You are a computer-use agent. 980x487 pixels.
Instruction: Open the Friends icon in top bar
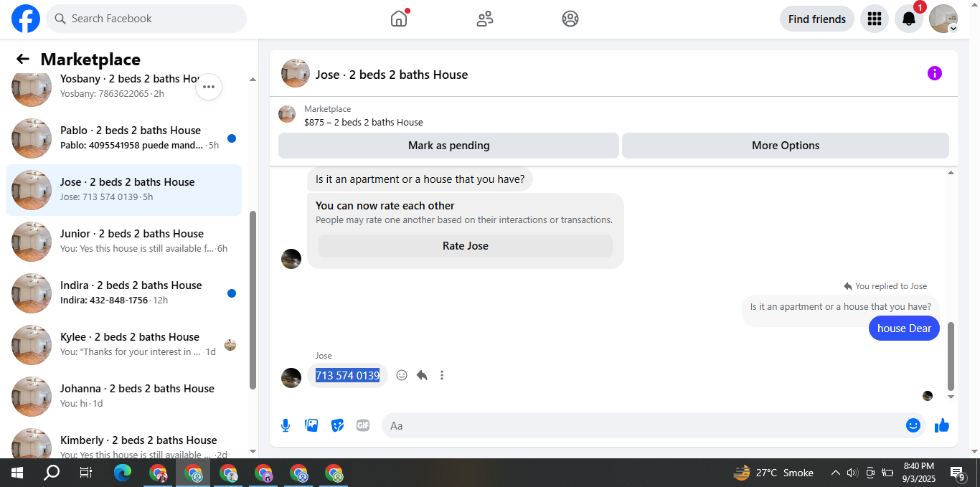(485, 19)
